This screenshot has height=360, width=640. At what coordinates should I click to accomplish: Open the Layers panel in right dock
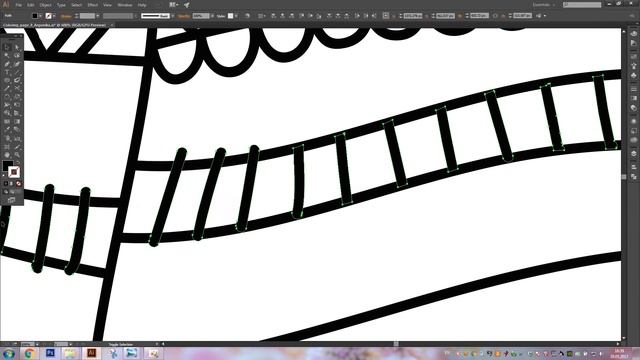(633, 153)
